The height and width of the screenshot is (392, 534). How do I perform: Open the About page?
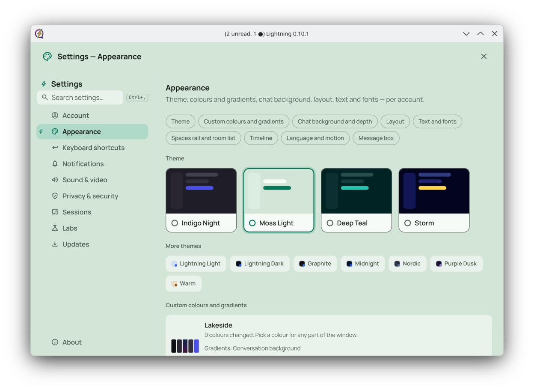(x=92, y=342)
